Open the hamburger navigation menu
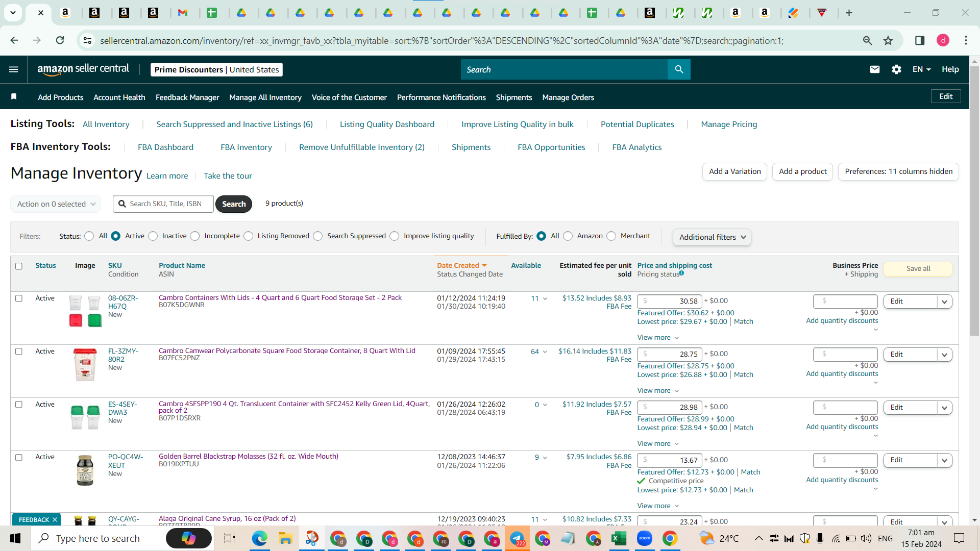 coord(14,69)
